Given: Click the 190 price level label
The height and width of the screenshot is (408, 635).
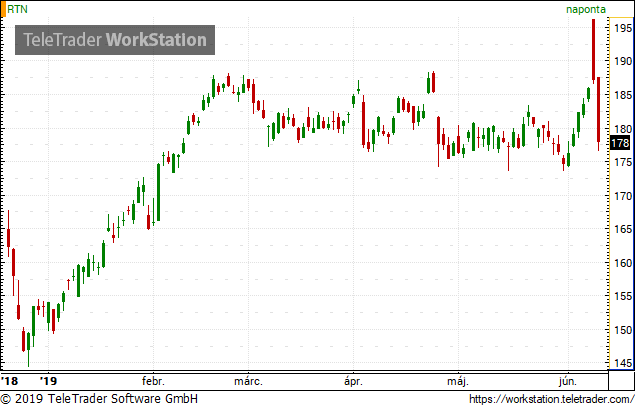Looking at the screenshot, I should 623,61.
